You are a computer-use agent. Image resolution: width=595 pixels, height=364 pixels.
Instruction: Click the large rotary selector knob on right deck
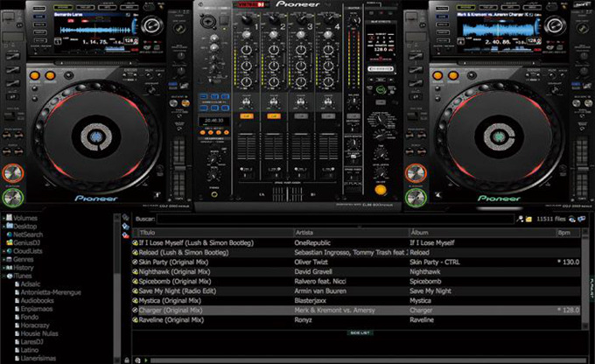pyautogui.click(x=555, y=25)
